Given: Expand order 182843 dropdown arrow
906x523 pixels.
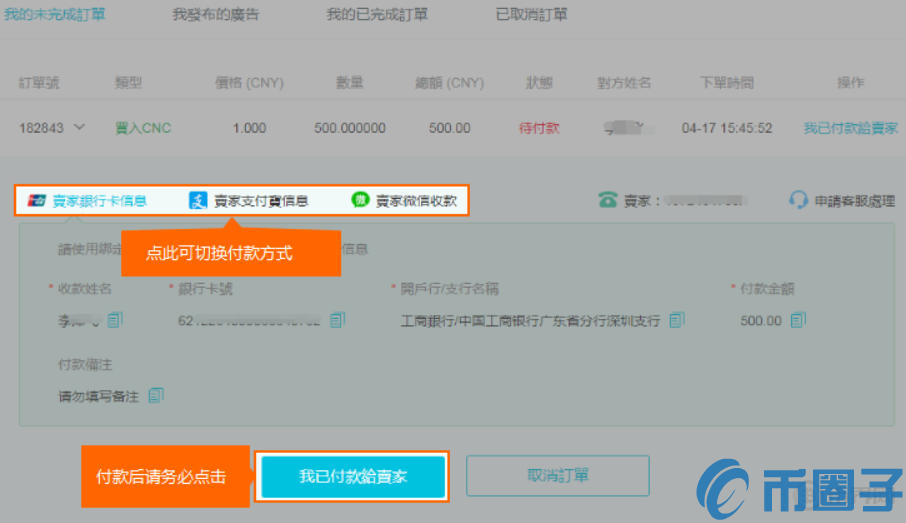Looking at the screenshot, I should pos(79,128).
